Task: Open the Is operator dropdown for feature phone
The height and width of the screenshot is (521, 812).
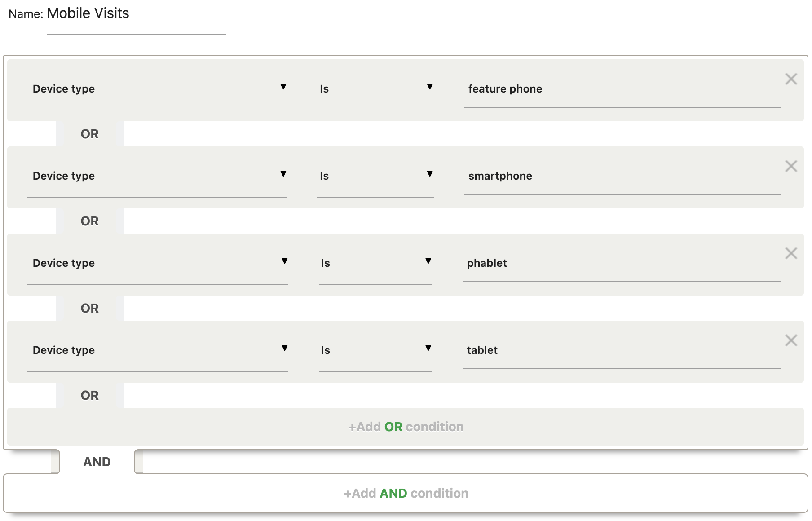Action: [x=375, y=89]
